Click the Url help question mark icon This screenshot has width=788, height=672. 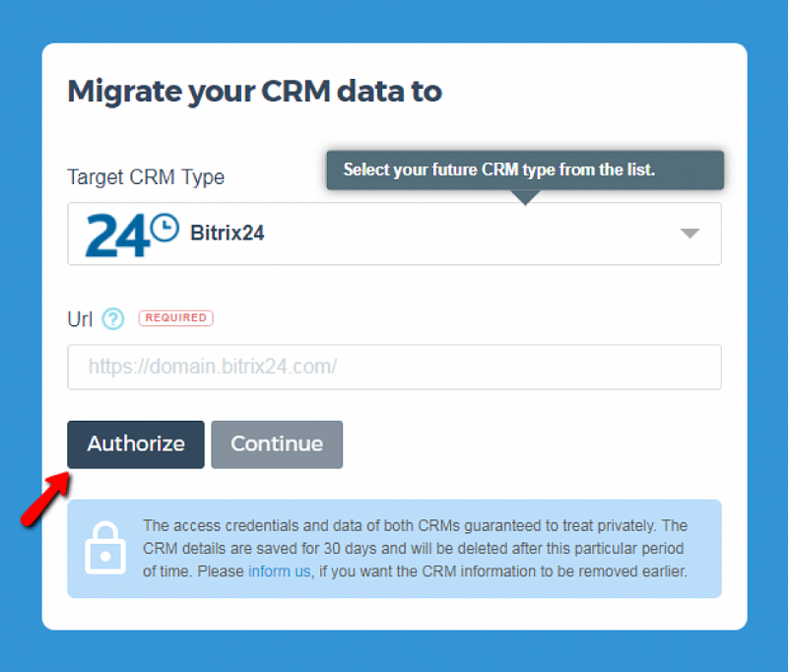(113, 319)
